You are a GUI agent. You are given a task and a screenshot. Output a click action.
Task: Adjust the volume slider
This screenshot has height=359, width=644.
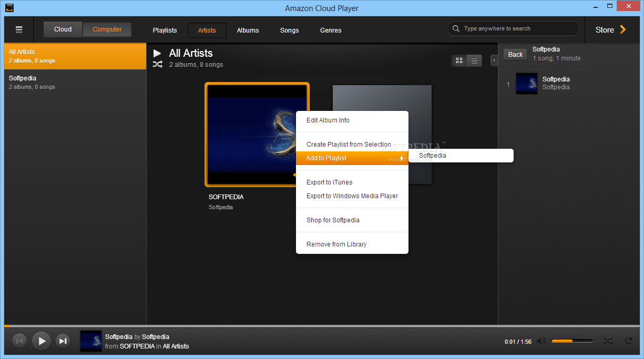(572, 341)
